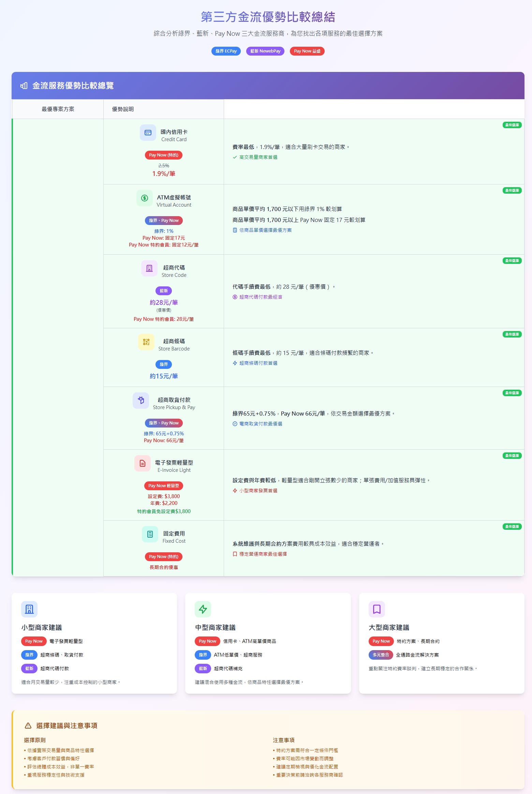The height and width of the screenshot is (794, 532).
Task: Click the document icon beside 依商品單價選擇最優方案
Action: pyautogui.click(x=235, y=230)
